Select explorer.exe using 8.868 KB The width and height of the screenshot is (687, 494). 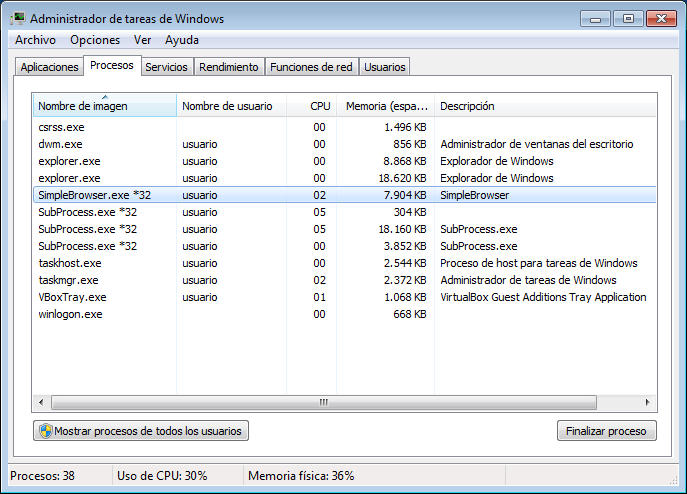point(344,161)
